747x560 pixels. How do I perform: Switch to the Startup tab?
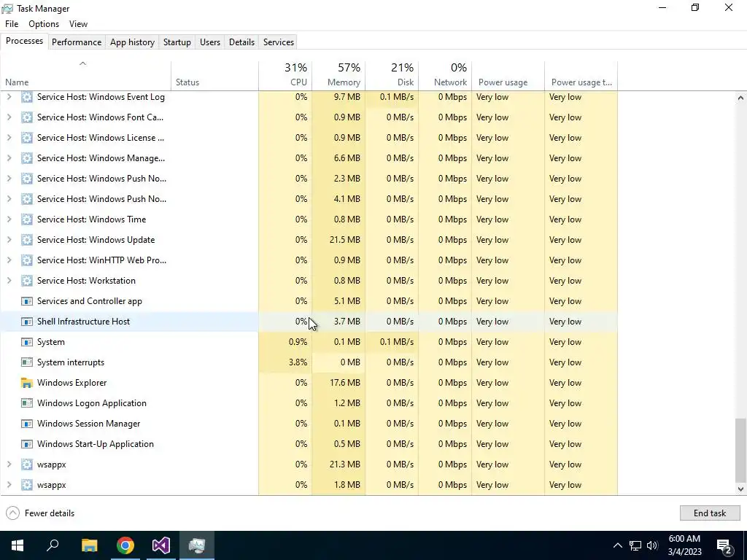177,42
